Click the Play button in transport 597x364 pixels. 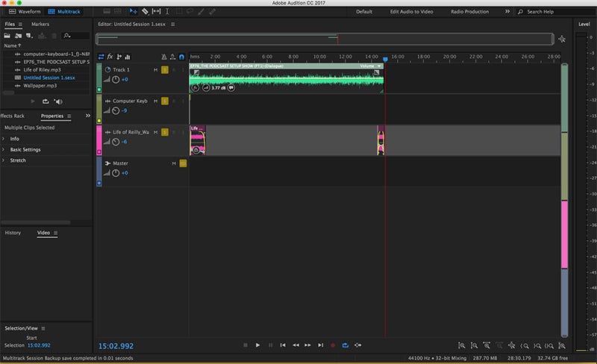click(x=257, y=345)
